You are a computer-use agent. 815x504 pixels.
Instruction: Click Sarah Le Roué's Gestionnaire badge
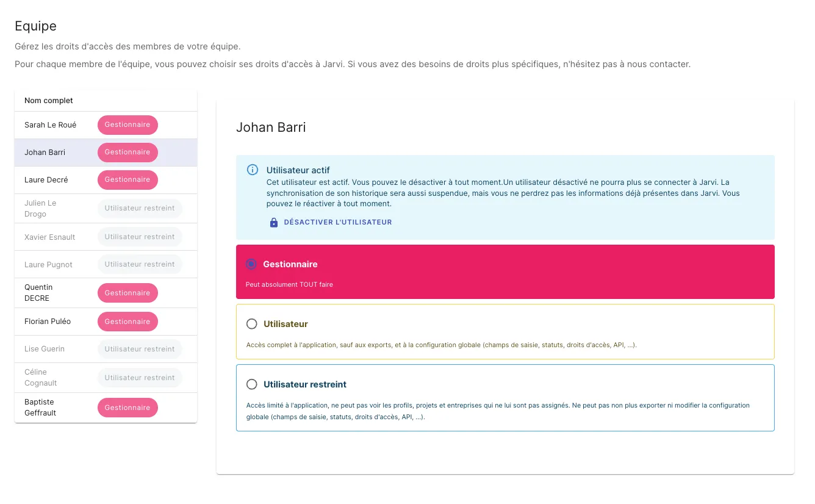[127, 124]
